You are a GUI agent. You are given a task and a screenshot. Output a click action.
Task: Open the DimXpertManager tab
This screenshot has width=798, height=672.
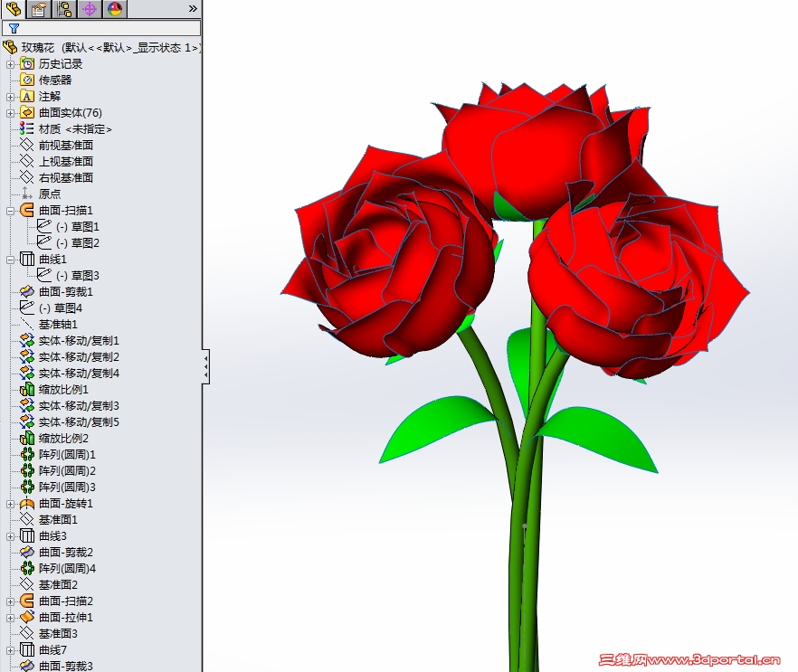(90, 9)
